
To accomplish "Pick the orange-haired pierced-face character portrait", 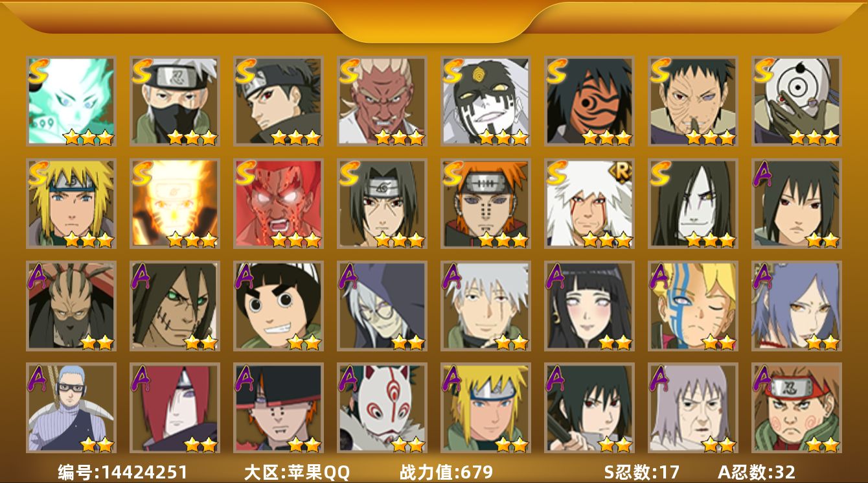I will pyautogui.click(x=486, y=204).
